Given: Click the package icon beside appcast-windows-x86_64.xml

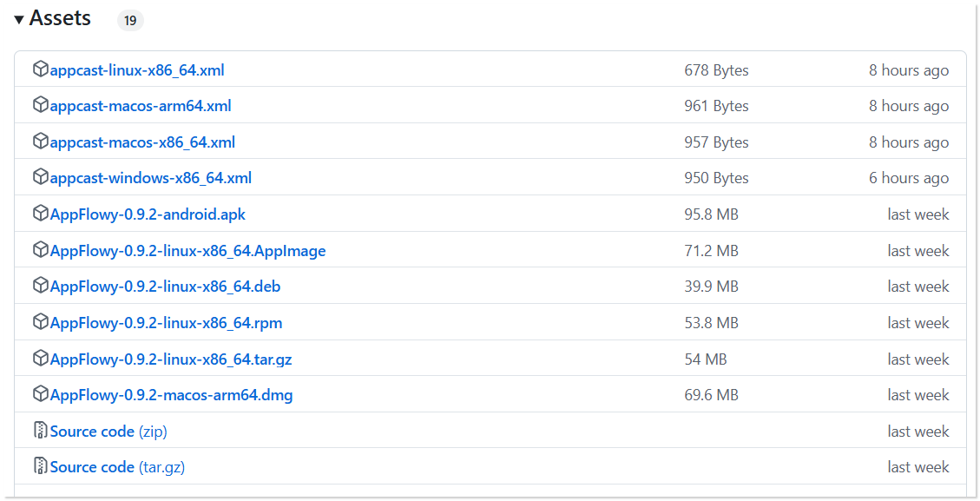Looking at the screenshot, I should click(x=41, y=177).
